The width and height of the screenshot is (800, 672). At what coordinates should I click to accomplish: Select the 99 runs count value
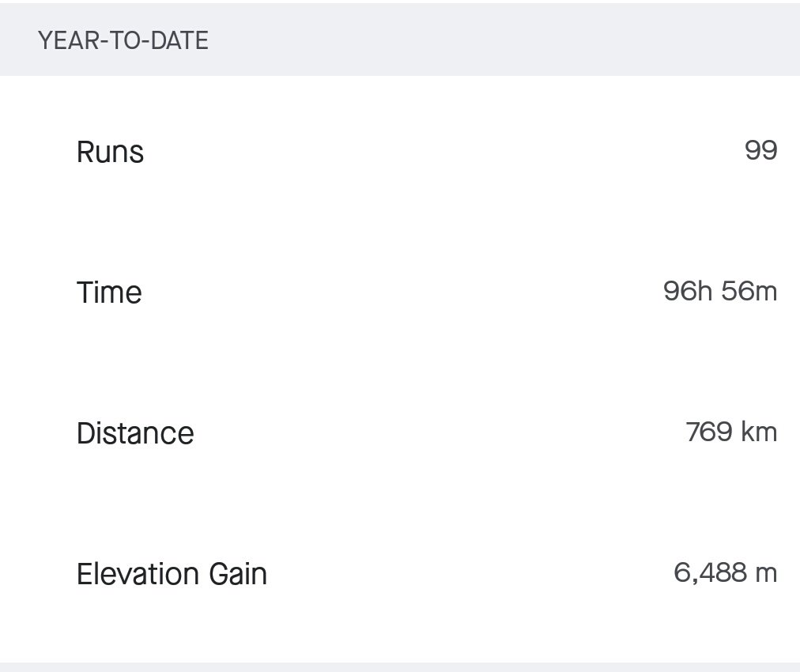pos(760,150)
